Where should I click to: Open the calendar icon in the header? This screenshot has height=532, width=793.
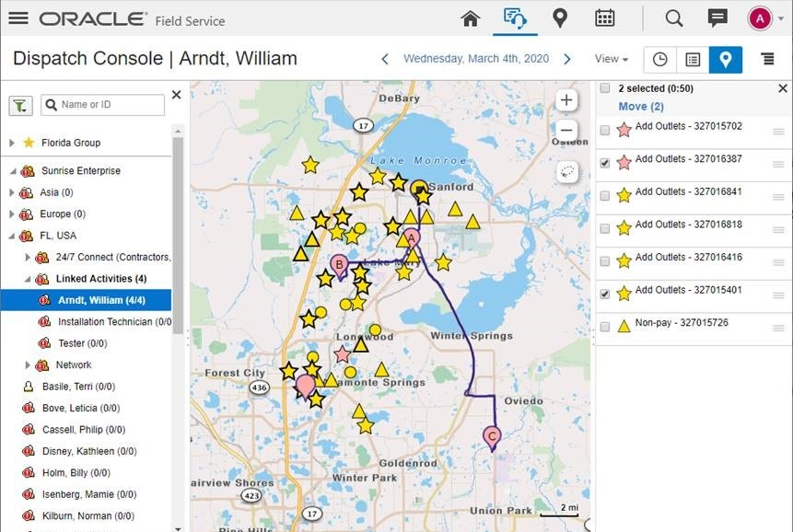[x=604, y=18]
